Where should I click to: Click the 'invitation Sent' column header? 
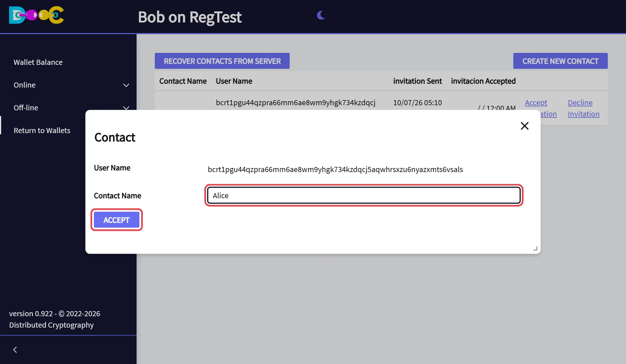coord(417,81)
